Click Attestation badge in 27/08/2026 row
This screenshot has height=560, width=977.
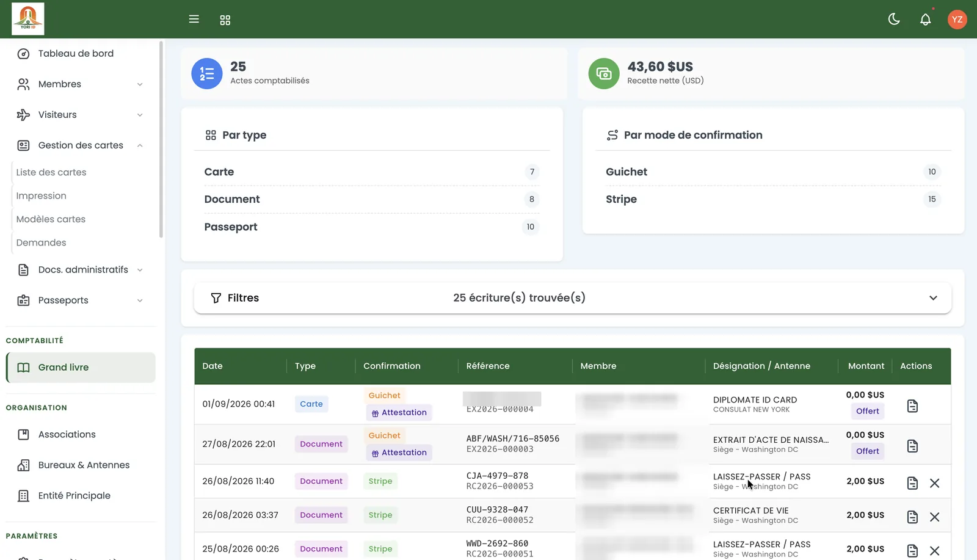click(399, 453)
